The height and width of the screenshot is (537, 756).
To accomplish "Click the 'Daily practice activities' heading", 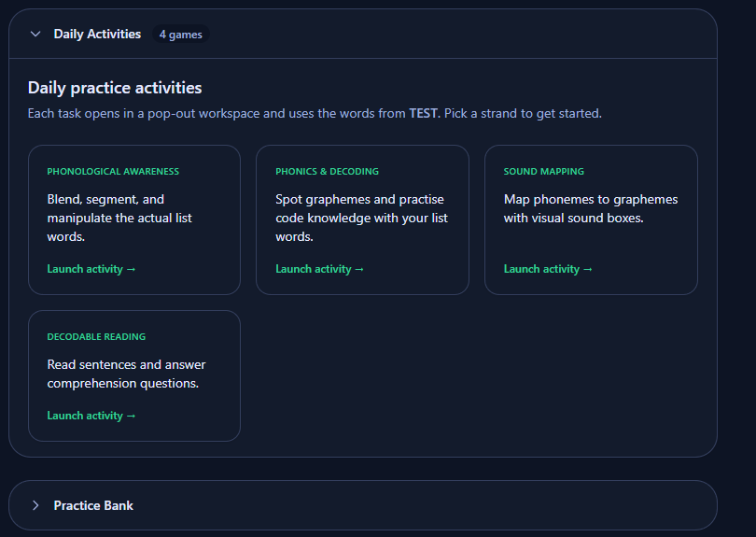I will (115, 88).
